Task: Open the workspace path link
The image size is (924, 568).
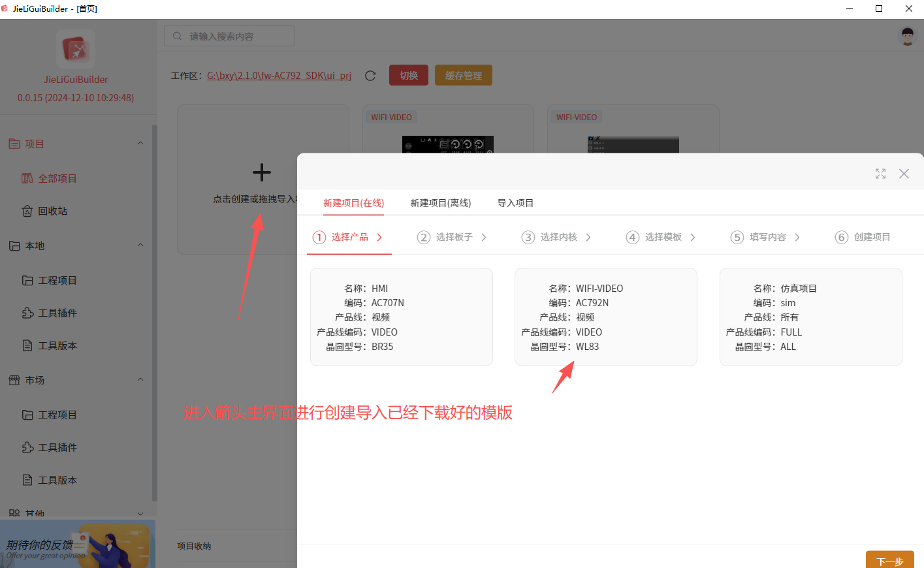Action: [279, 76]
